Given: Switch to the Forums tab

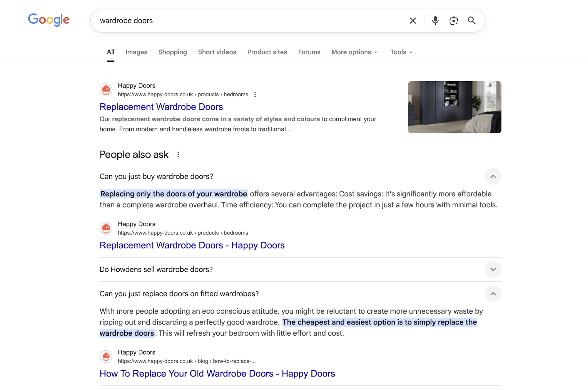Looking at the screenshot, I should [309, 52].
